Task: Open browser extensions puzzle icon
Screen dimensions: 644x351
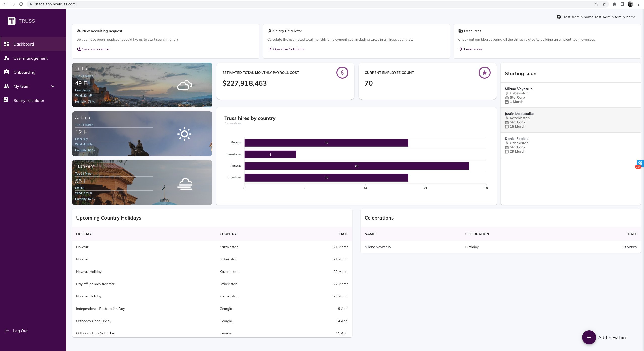Action: 614,4
